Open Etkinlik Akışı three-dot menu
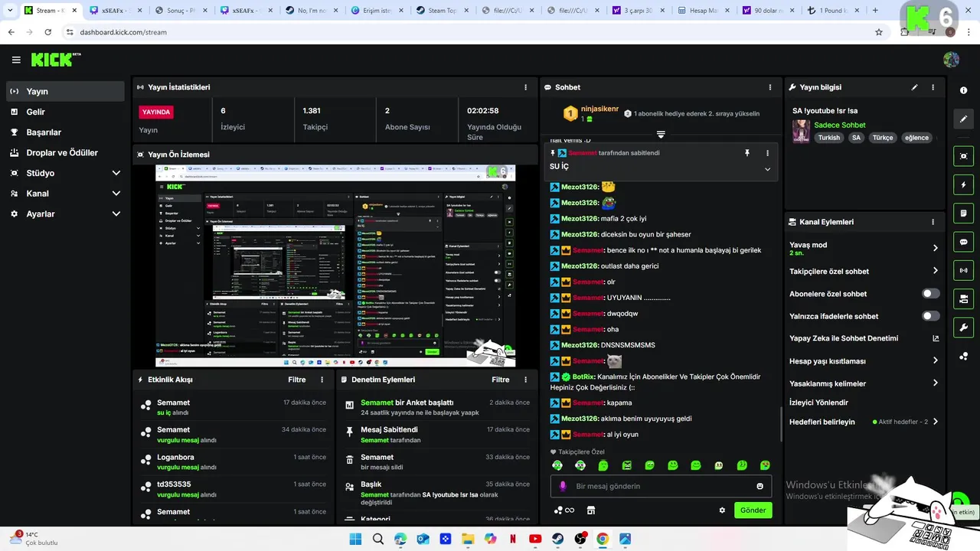This screenshot has height=551, width=980. (322, 380)
